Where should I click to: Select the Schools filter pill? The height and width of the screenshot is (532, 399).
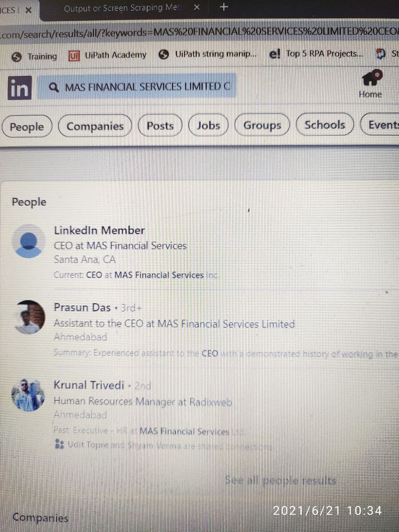(325, 125)
